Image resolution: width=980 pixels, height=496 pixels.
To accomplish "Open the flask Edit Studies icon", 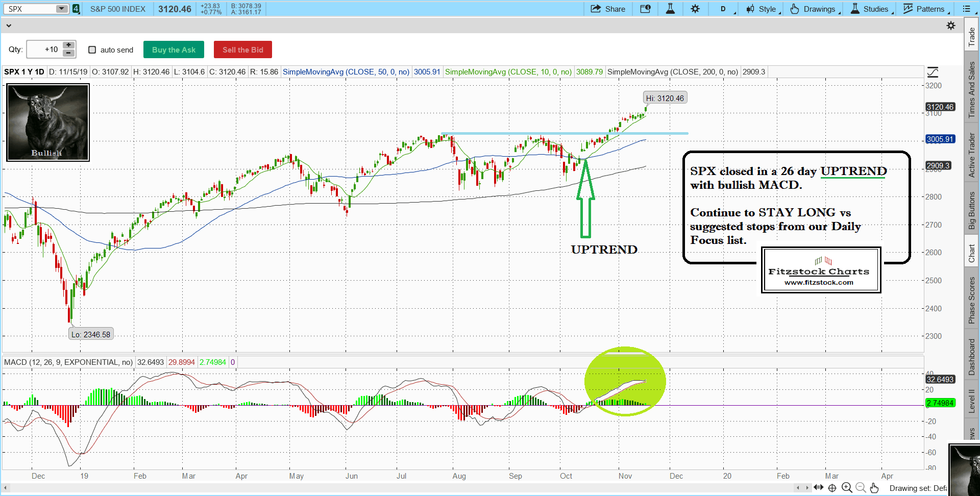I will click(x=670, y=9).
